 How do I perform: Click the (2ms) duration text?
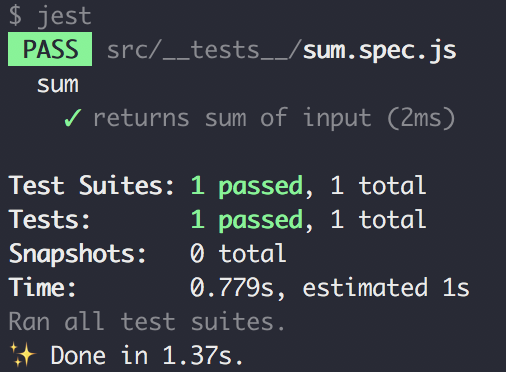[x=421, y=118]
